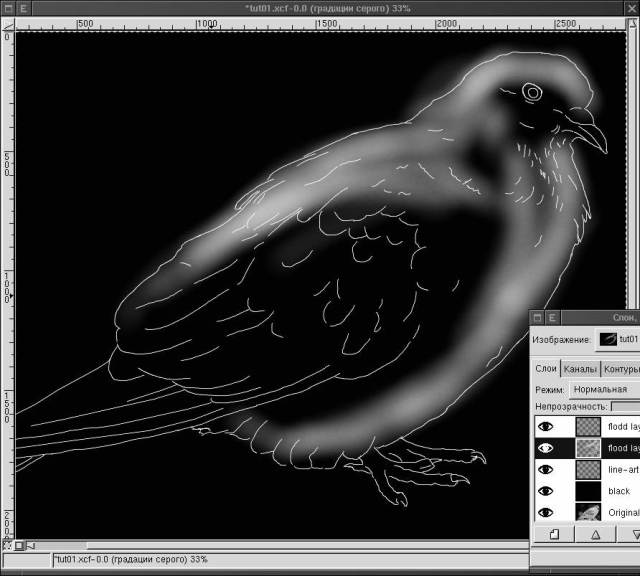
Task: Switch to the Каналы tab
Action: [x=580, y=369]
